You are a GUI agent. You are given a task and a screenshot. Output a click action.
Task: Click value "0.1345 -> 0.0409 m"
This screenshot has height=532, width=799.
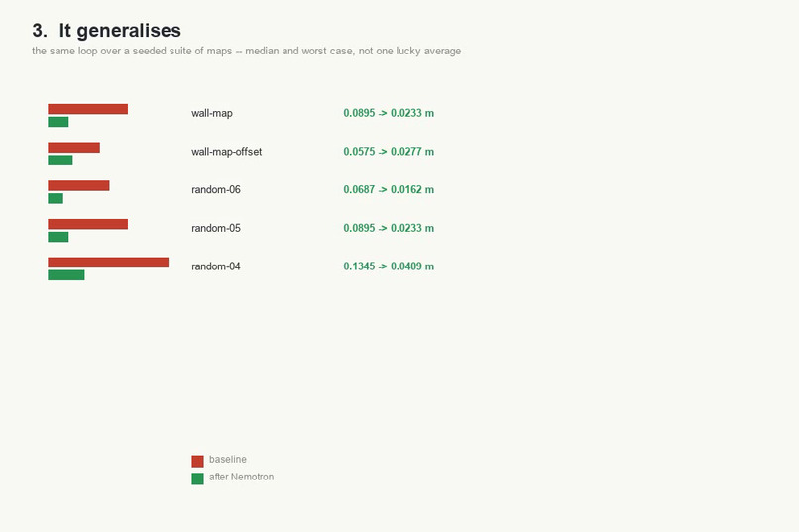[389, 266]
